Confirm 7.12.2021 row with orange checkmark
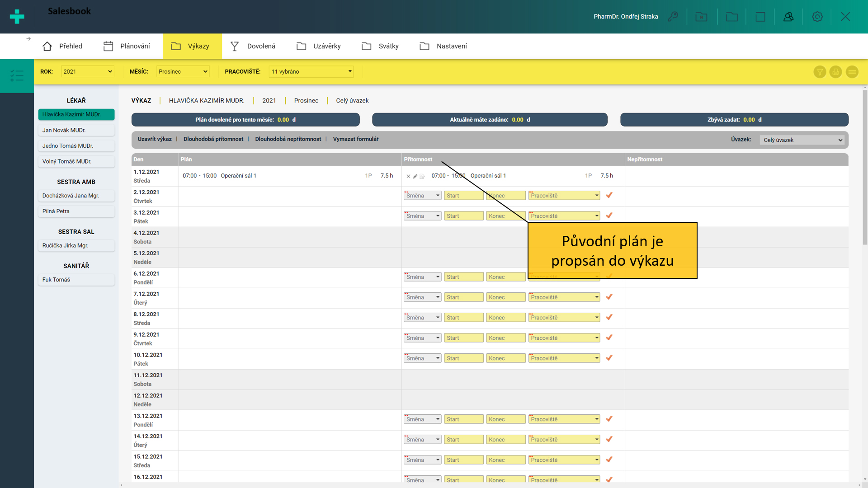The height and width of the screenshot is (488, 868). click(609, 297)
